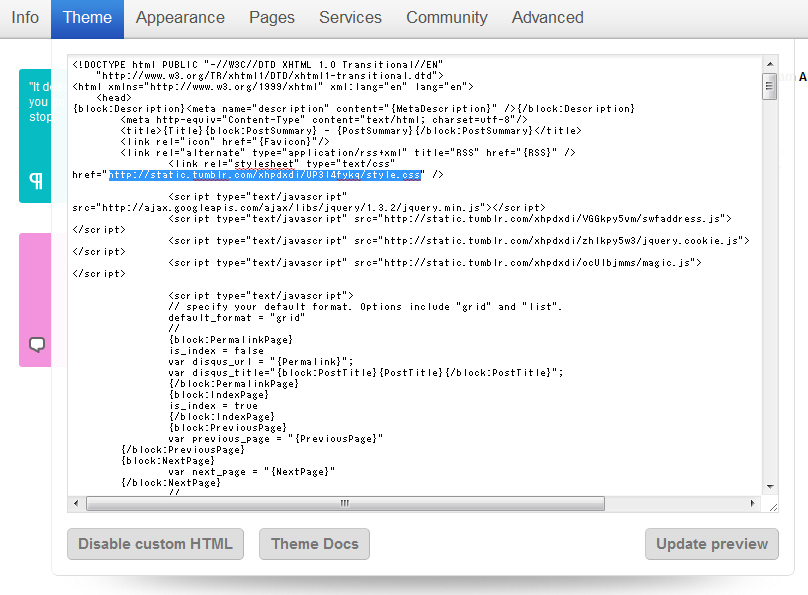Click the swfaddress.js script line
Image resolution: width=808 pixels, height=595 pixels.
tap(450, 218)
